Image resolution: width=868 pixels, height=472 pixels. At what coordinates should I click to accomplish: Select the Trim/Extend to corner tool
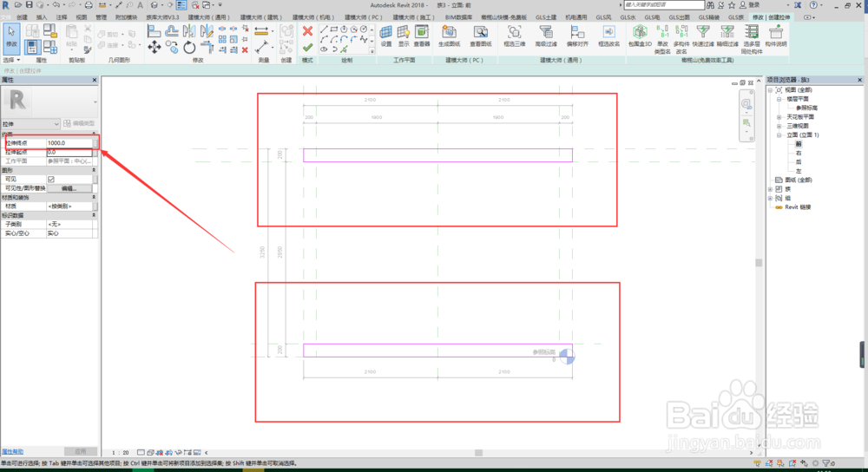click(207, 48)
